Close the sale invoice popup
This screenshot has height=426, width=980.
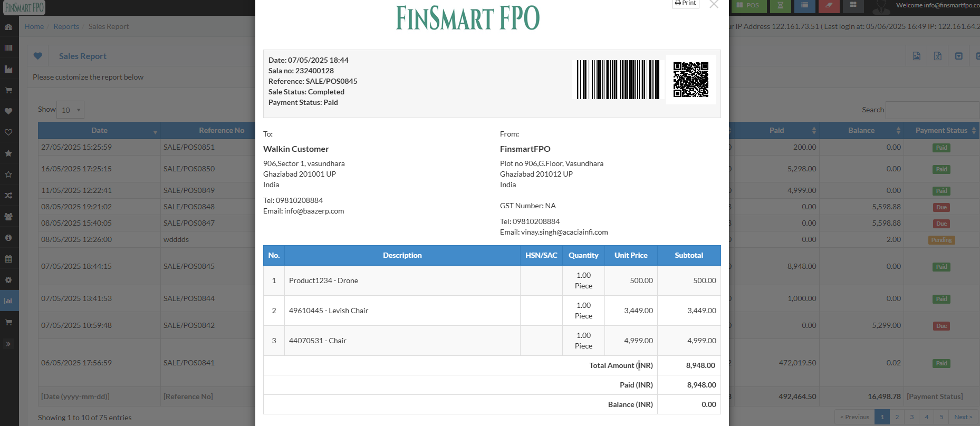point(714,5)
